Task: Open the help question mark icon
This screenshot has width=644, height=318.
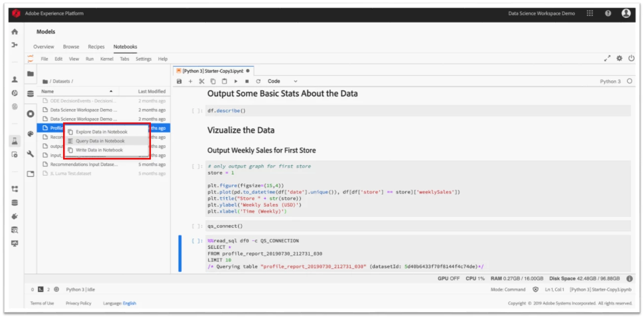Action: 608,13
